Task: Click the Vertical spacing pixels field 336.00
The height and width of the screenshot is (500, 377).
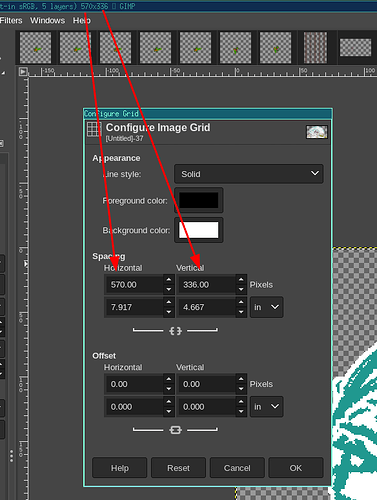Action: [206, 285]
